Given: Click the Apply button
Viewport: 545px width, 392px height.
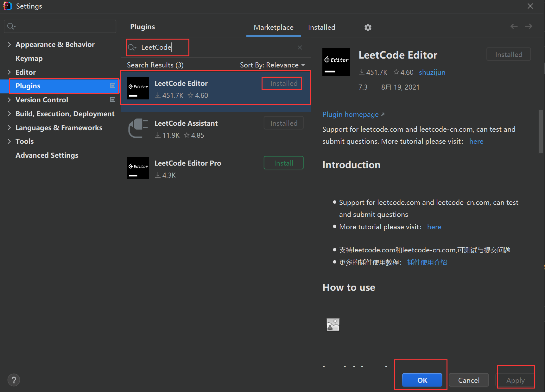Looking at the screenshot, I should coord(515,380).
